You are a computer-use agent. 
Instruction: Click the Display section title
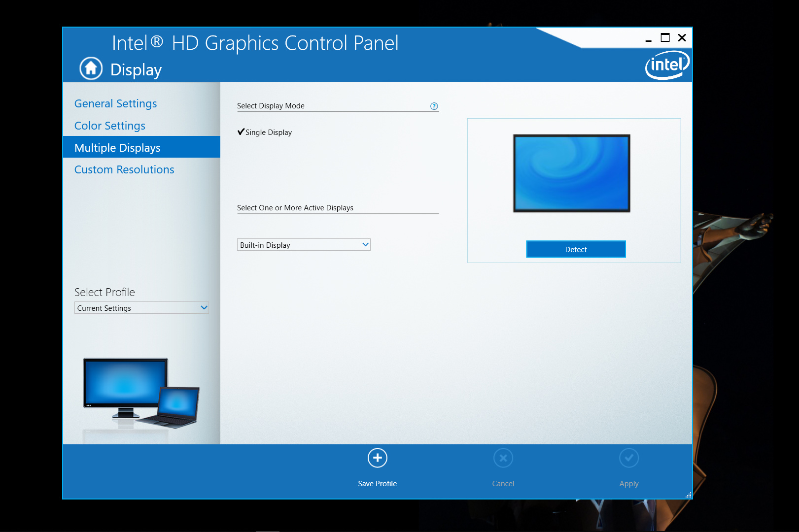[136, 70]
